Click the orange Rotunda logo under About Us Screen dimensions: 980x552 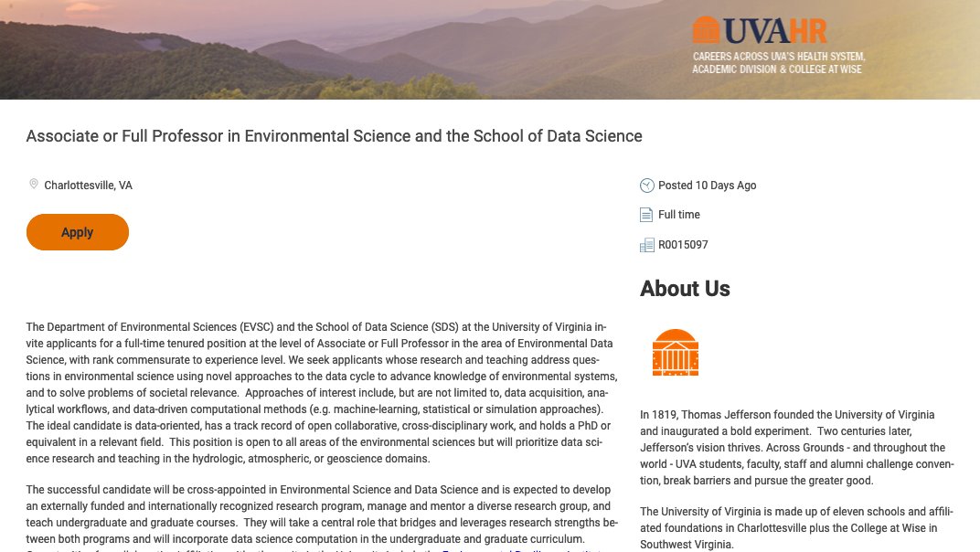coord(676,353)
